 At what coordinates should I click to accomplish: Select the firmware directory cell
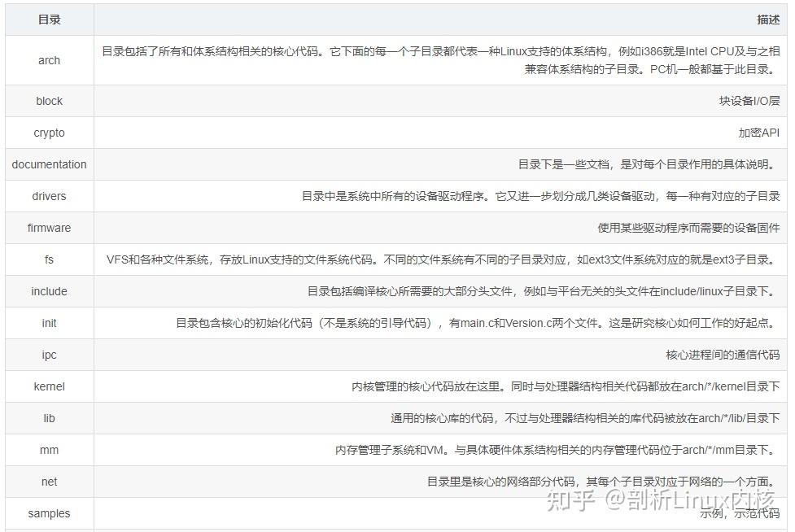click(x=49, y=228)
